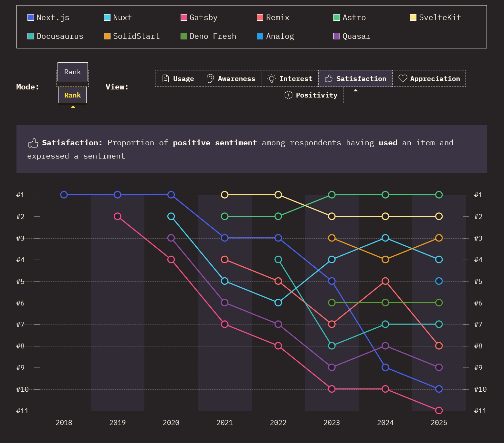Toggle the Astro legend entry

350,17
